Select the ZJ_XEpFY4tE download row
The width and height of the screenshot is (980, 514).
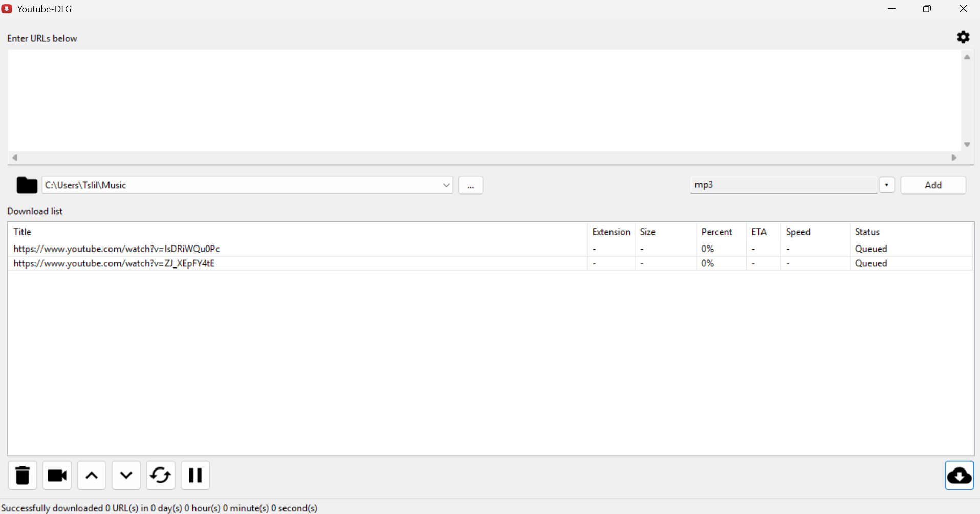click(490, 263)
